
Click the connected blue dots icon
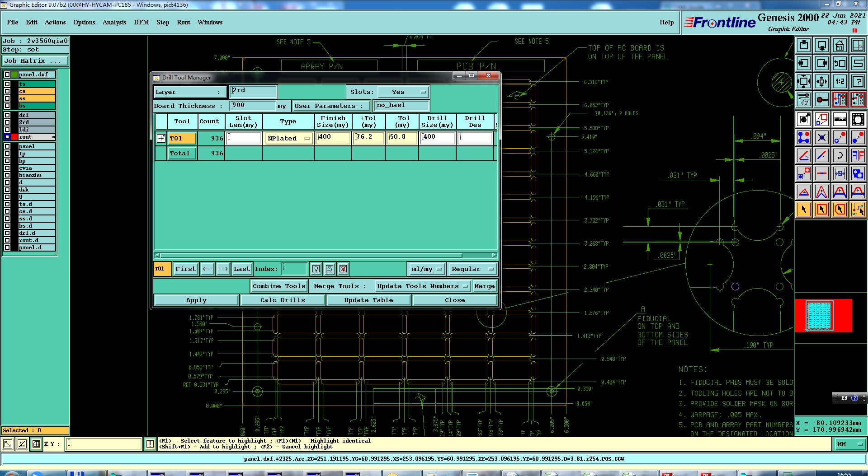pos(804,137)
